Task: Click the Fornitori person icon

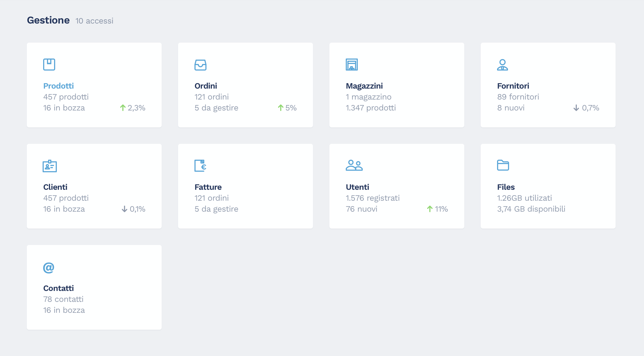Action: tap(502, 65)
